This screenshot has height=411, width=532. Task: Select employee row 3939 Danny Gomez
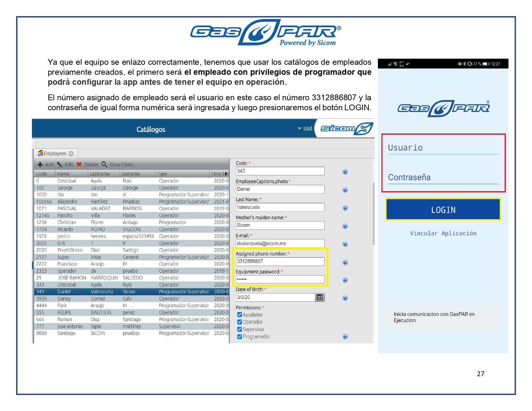coord(132,299)
